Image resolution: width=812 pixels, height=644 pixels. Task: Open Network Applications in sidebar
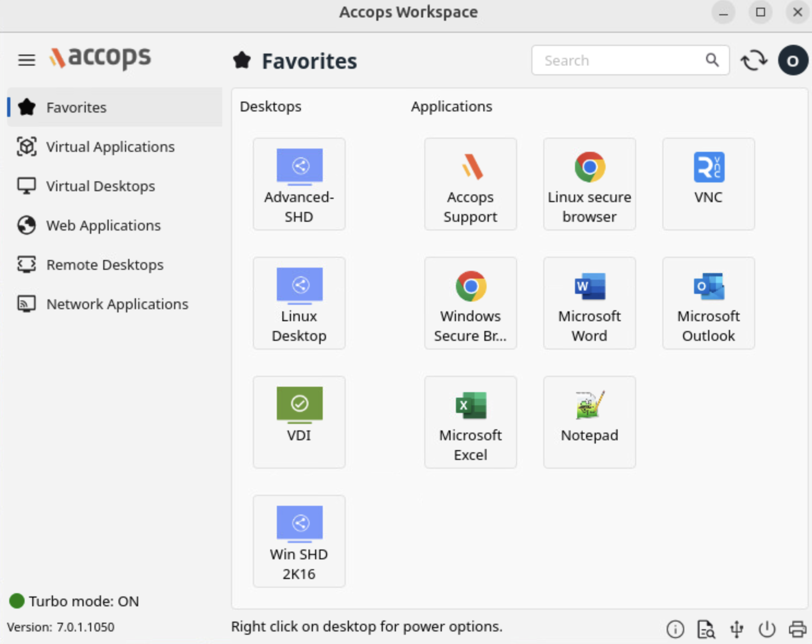117,304
